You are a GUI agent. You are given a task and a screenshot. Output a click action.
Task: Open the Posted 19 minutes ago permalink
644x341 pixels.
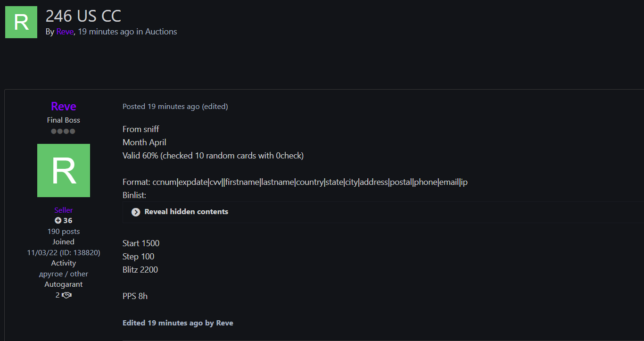click(161, 107)
